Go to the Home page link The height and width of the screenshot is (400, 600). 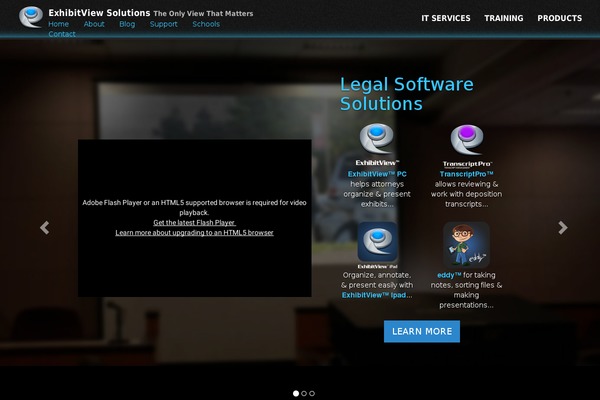59,24
